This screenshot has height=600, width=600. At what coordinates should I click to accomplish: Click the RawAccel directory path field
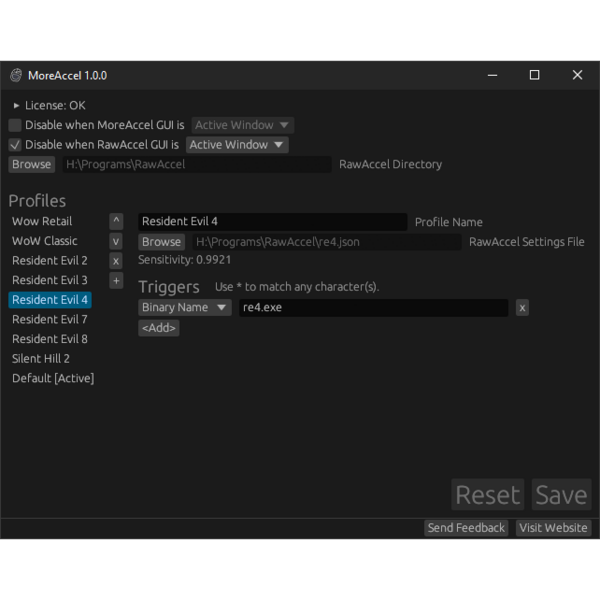[x=197, y=165]
